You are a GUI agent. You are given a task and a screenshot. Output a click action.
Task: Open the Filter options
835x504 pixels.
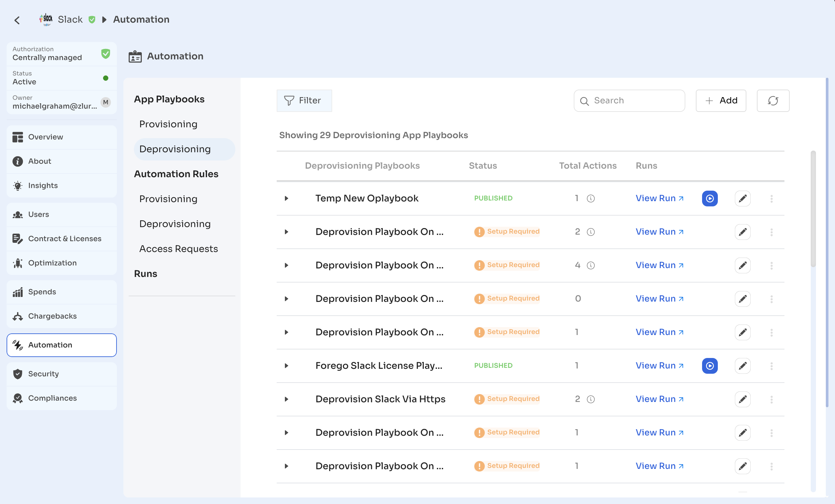(304, 101)
